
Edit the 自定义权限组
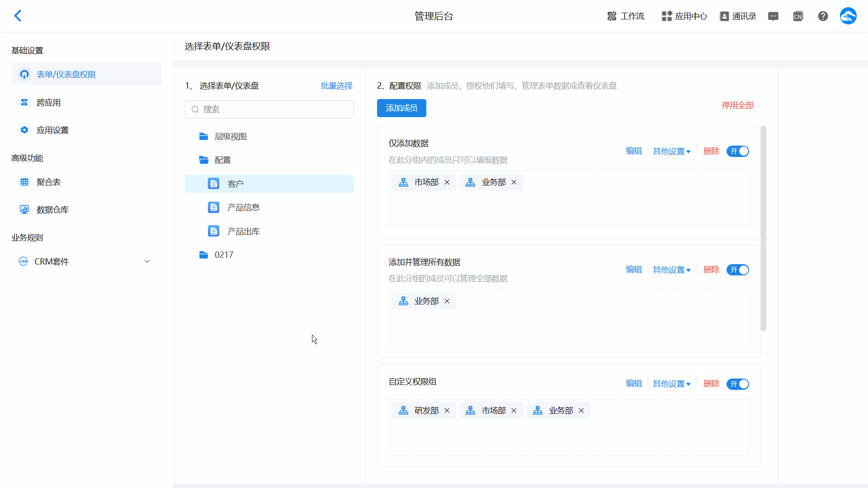pyautogui.click(x=634, y=384)
